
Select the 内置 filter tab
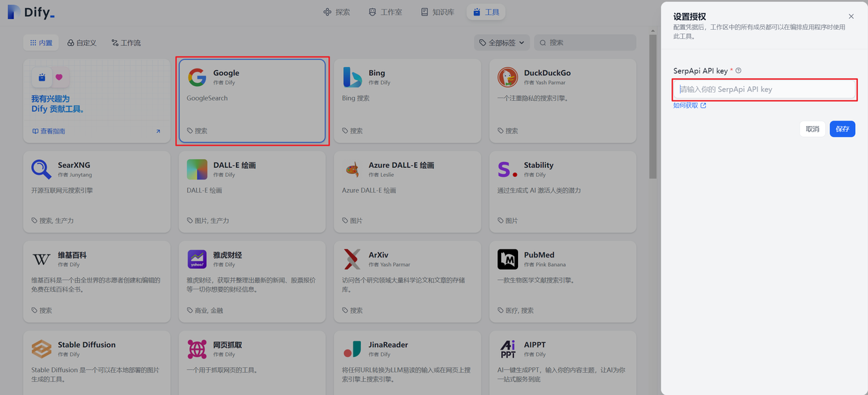[x=41, y=43]
